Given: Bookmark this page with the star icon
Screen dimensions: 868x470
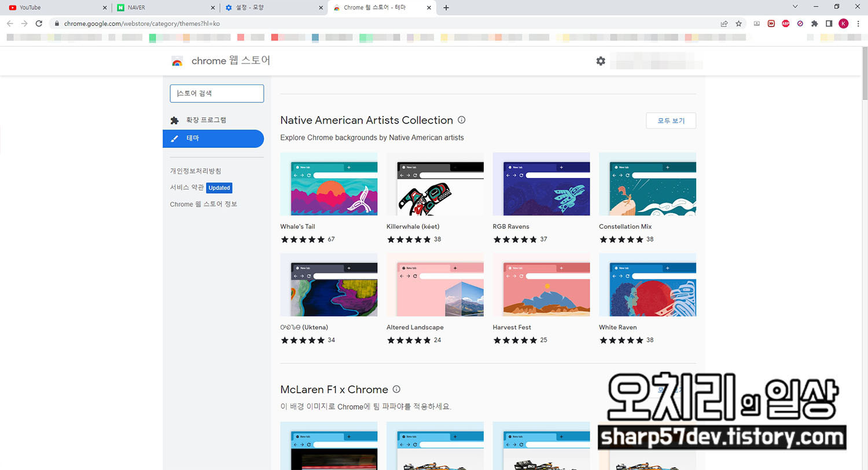Looking at the screenshot, I should 738,24.
